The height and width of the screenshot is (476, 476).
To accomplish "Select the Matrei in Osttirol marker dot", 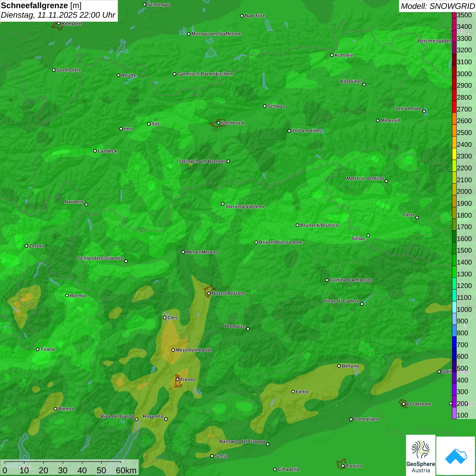I will pyautogui.click(x=386, y=181).
